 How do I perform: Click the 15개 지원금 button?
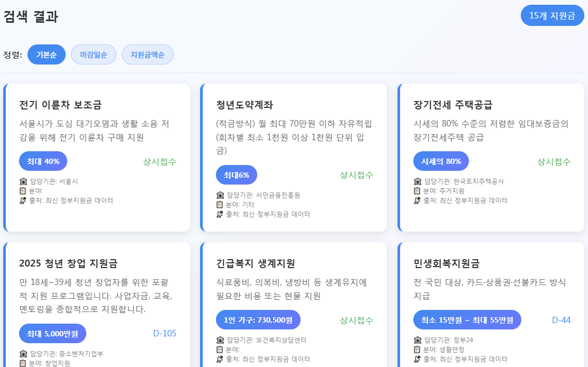552,16
